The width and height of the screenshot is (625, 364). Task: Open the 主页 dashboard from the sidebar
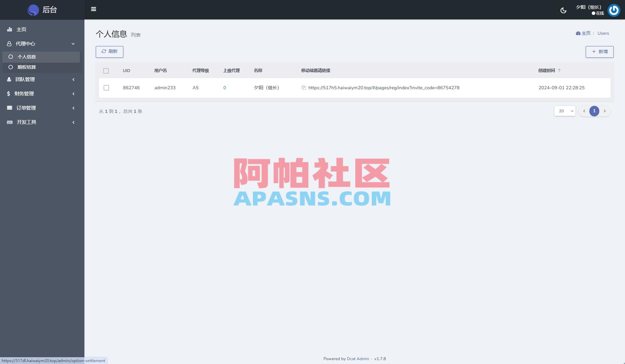(22, 29)
